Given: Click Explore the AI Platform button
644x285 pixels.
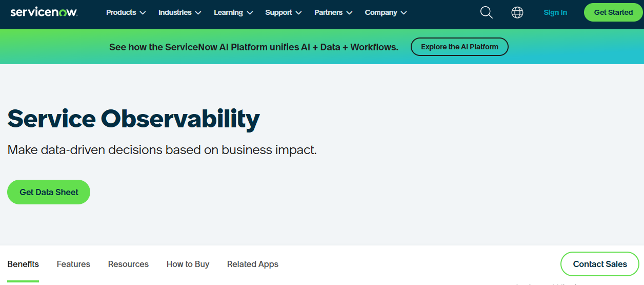Looking at the screenshot, I should click(459, 47).
